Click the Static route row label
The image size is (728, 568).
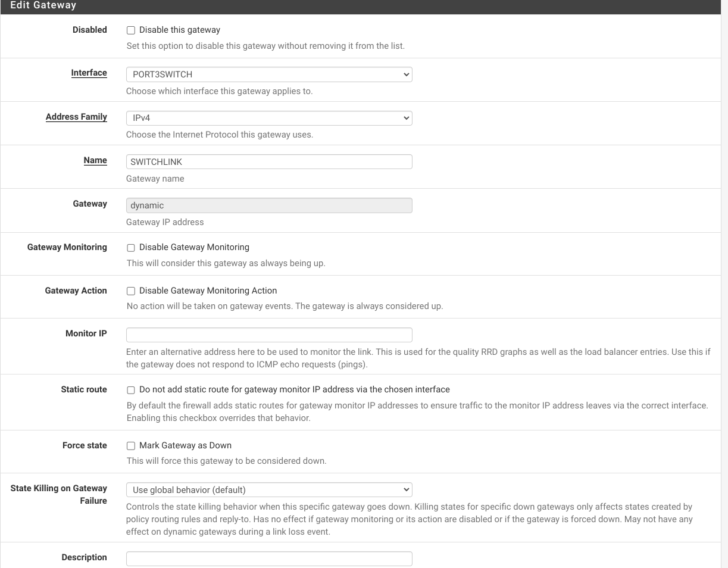tap(84, 389)
